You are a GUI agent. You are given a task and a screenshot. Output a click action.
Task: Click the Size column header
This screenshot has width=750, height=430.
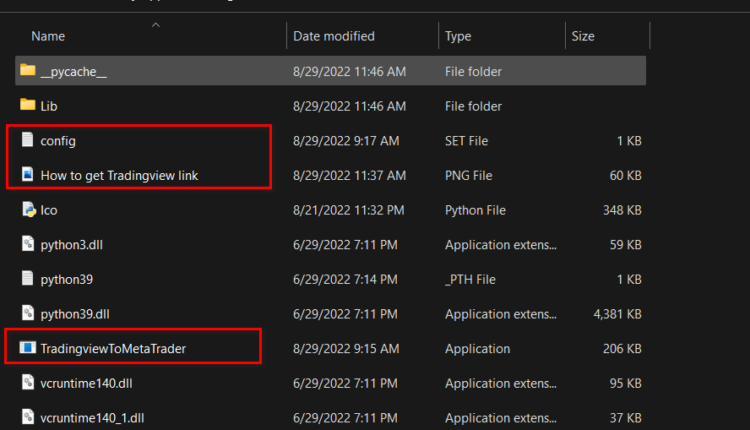pos(583,36)
